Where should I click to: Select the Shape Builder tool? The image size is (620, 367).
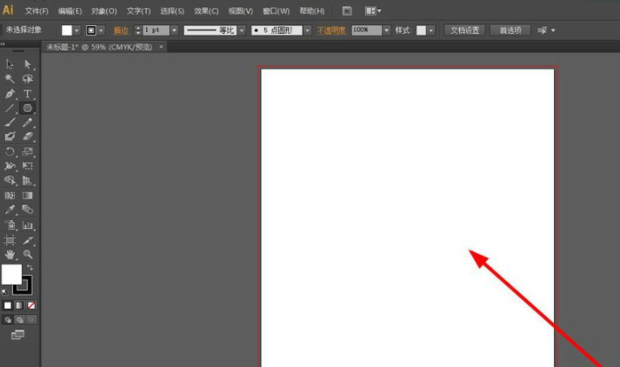click(x=10, y=181)
